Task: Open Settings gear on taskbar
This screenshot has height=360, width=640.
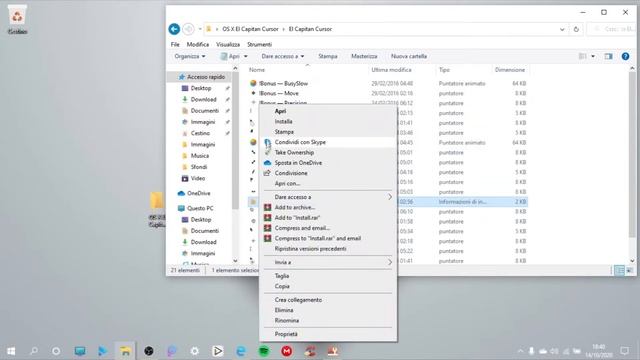Action: point(195,351)
